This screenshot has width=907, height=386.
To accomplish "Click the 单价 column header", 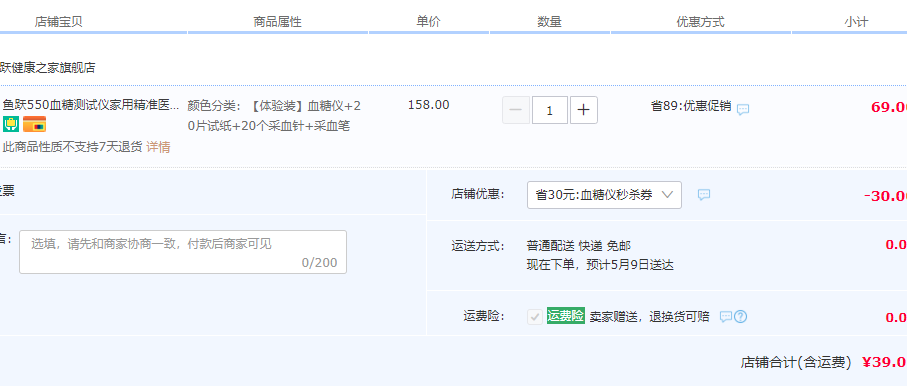I will (429, 22).
